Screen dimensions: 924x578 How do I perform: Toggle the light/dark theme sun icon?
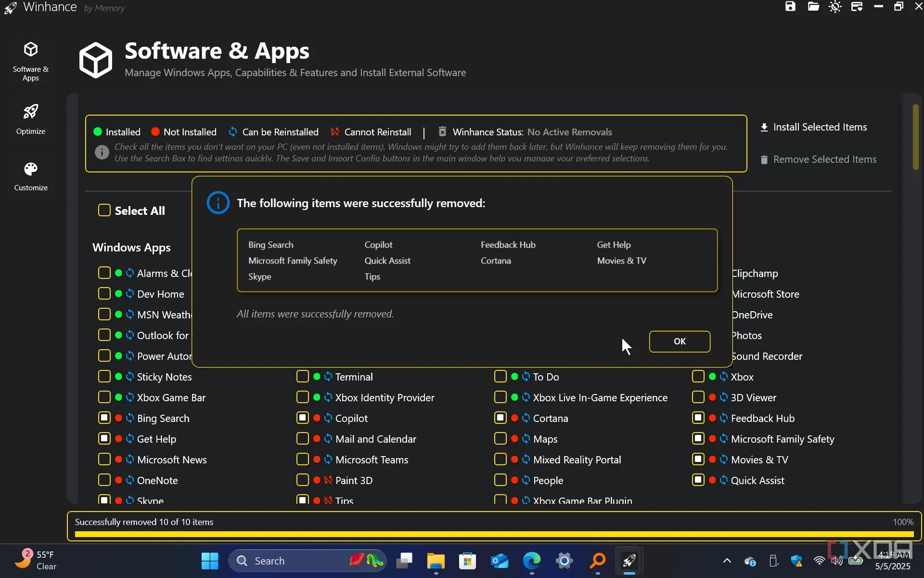coord(835,7)
